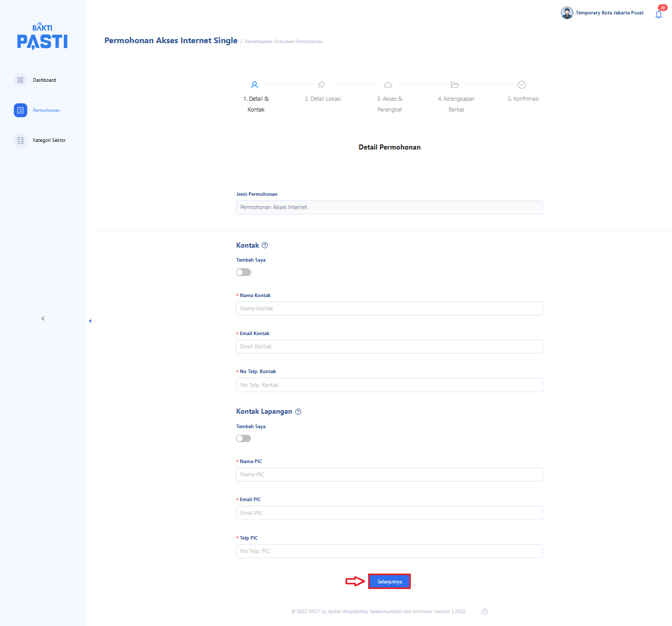672x626 pixels.
Task: Open the Kategori Sektor sidebar icon
Action: pos(21,140)
